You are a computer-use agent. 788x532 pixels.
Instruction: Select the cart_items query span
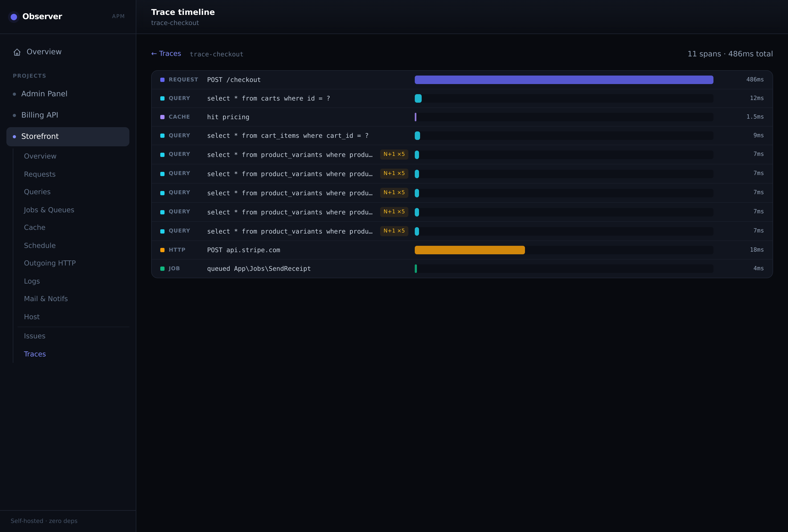pos(462,136)
